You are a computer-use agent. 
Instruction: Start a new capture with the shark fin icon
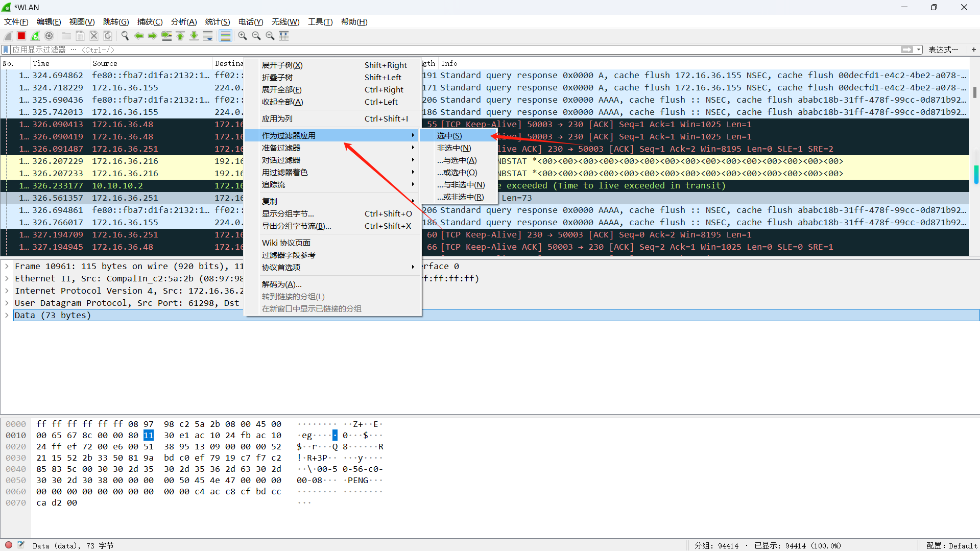click(8, 36)
